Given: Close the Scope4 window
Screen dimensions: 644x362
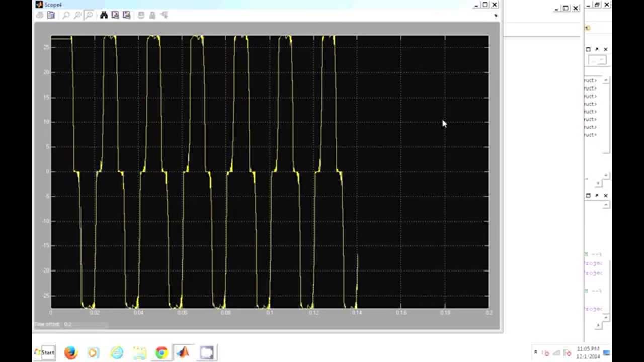Looking at the screenshot, I should click(495, 5).
